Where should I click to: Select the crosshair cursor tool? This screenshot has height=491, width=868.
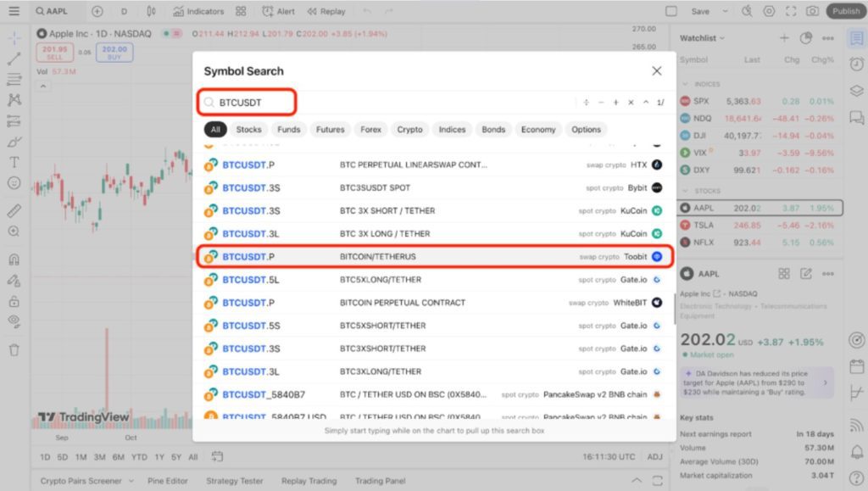(14, 37)
